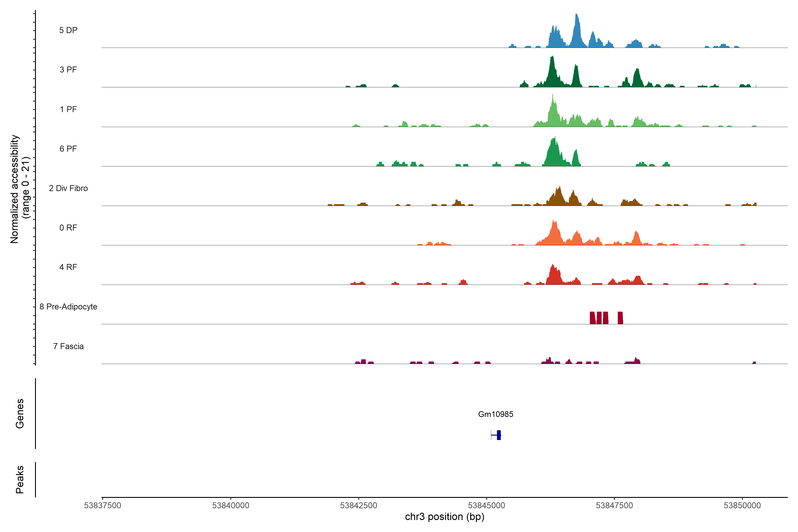Viewport: 798px width, 532px height.
Task: Click the 53840000 x-axis tick label
Action: pos(230,505)
